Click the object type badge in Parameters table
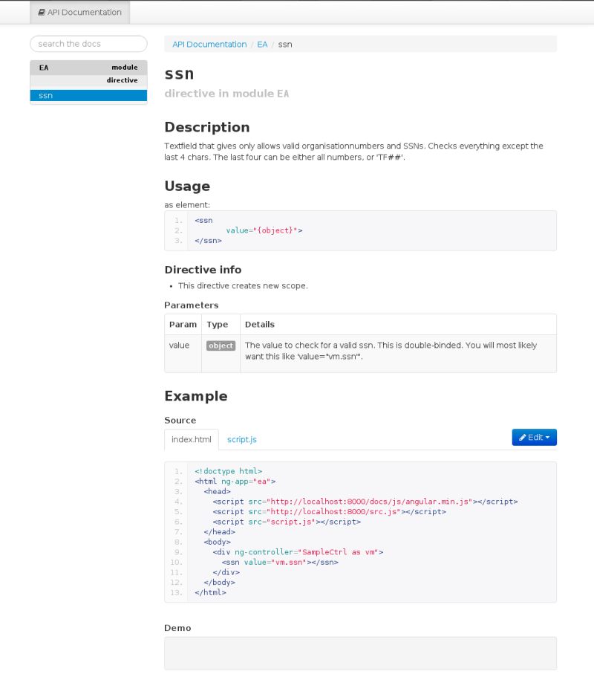594x700 pixels. [x=221, y=345]
